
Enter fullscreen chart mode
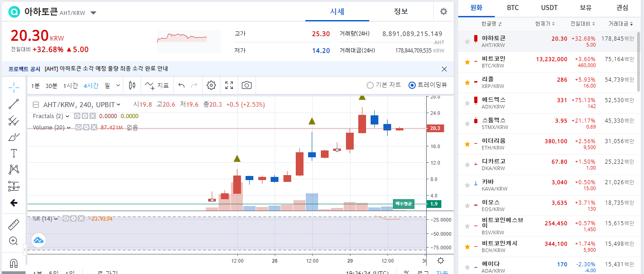coord(229,85)
